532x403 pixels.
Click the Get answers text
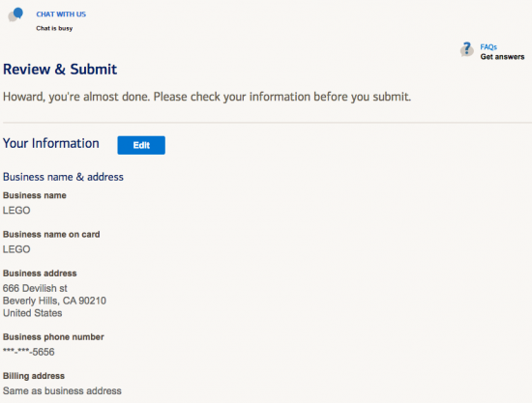(x=502, y=57)
